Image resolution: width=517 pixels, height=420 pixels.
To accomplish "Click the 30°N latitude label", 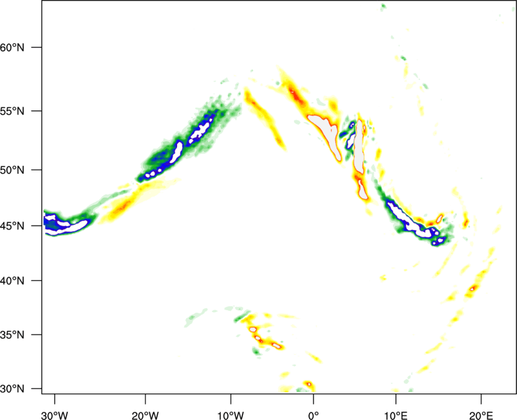I will click(12, 389).
